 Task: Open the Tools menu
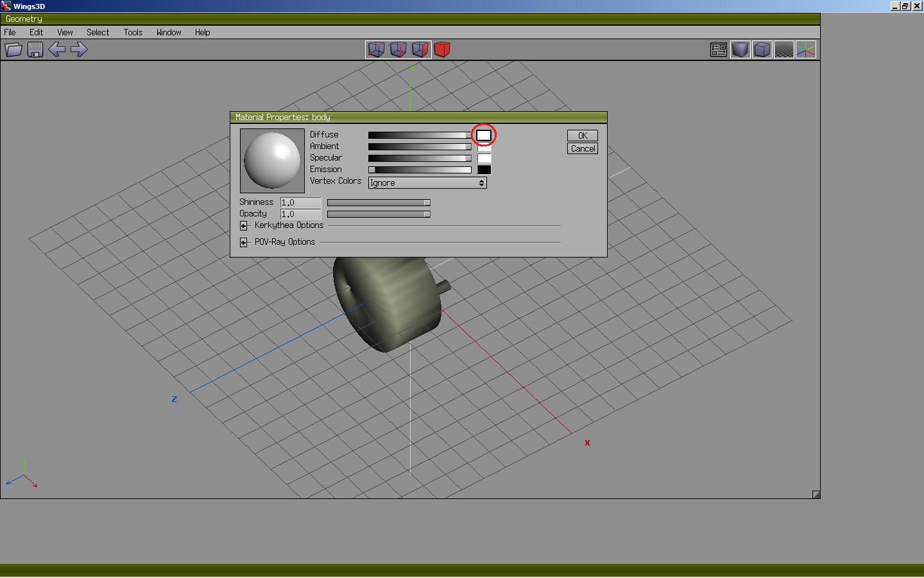point(133,32)
